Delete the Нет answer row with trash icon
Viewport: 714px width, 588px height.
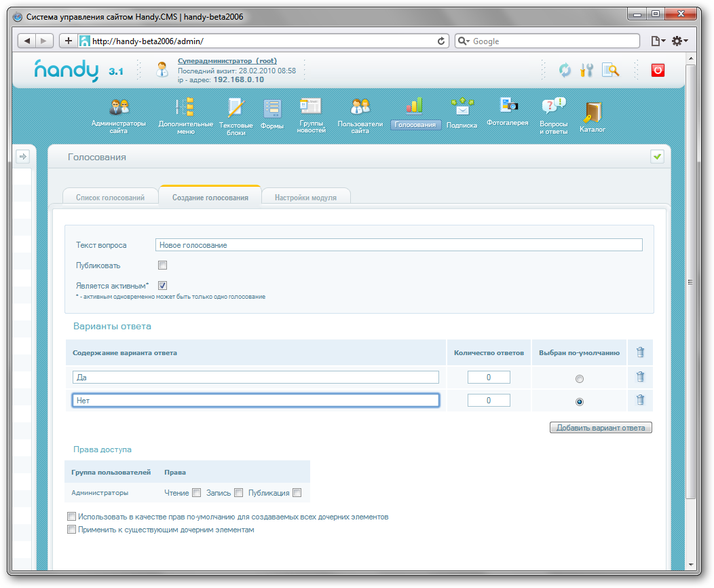(639, 400)
